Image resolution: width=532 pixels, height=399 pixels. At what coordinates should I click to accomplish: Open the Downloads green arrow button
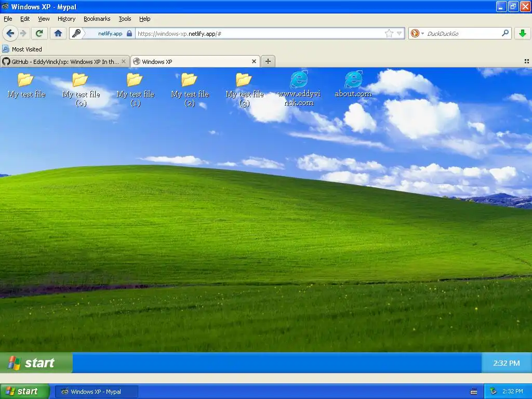[x=523, y=33]
